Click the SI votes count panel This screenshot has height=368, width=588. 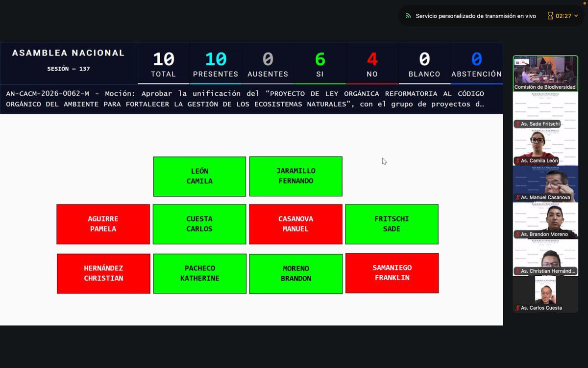click(320, 63)
